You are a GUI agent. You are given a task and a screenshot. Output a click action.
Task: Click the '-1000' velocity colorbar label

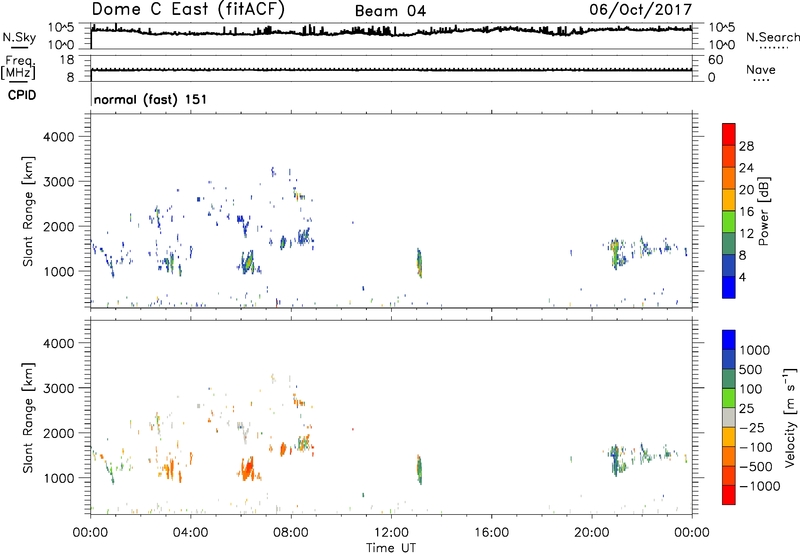click(760, 486)
